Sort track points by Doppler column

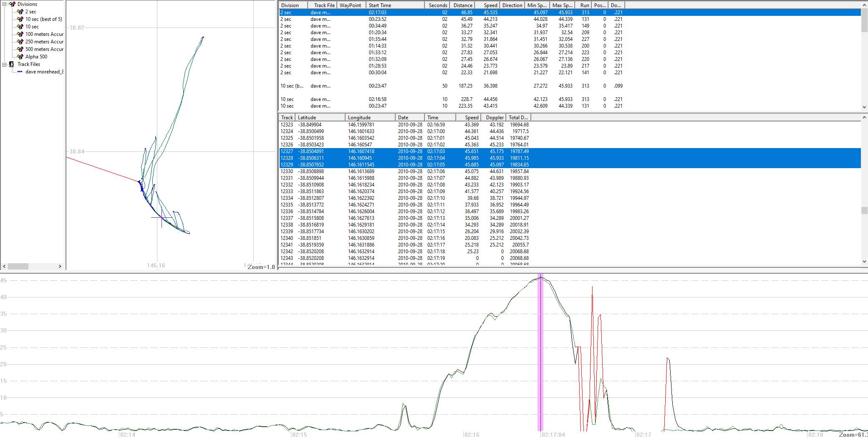point(494,118)
